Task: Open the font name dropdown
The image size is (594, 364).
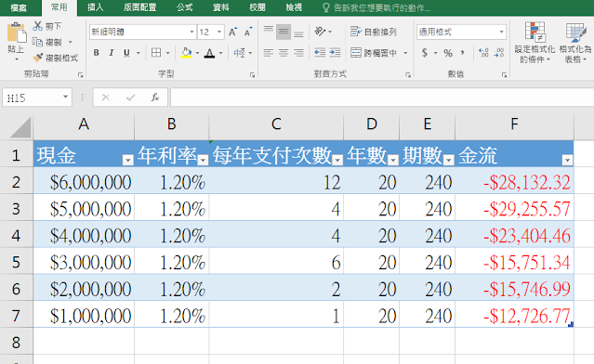Action: [191, 32]
